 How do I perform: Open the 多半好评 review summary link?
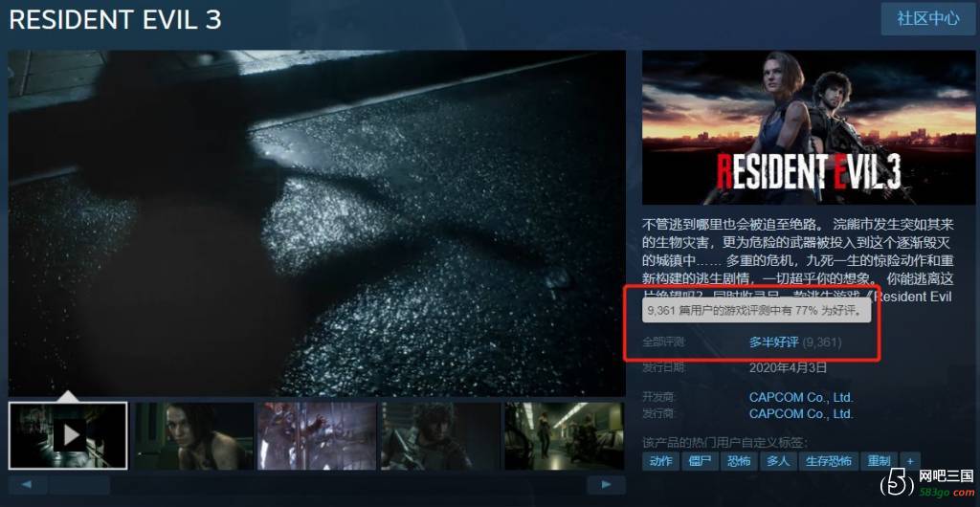pos(773,342)
